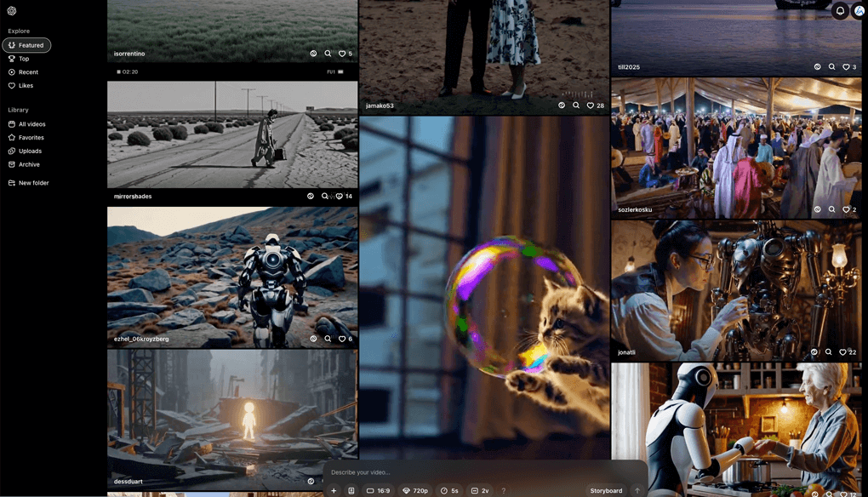Toggle like on ezhel_06kroyzberg's video

[342, 339]
